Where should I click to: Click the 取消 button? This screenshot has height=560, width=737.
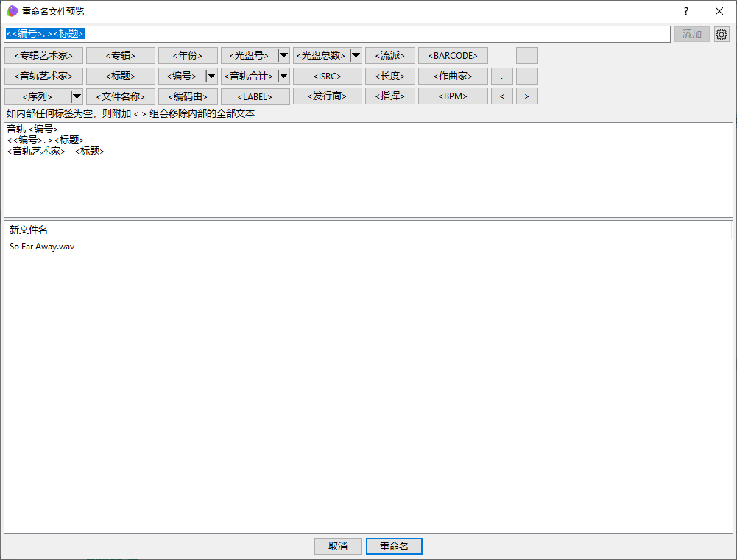tap(337, 546)
